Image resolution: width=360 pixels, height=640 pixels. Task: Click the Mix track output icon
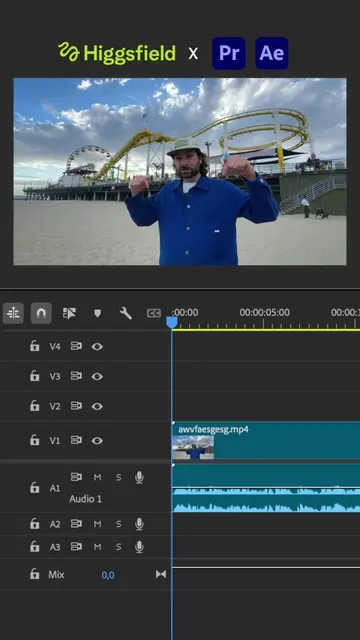[161, 575]
